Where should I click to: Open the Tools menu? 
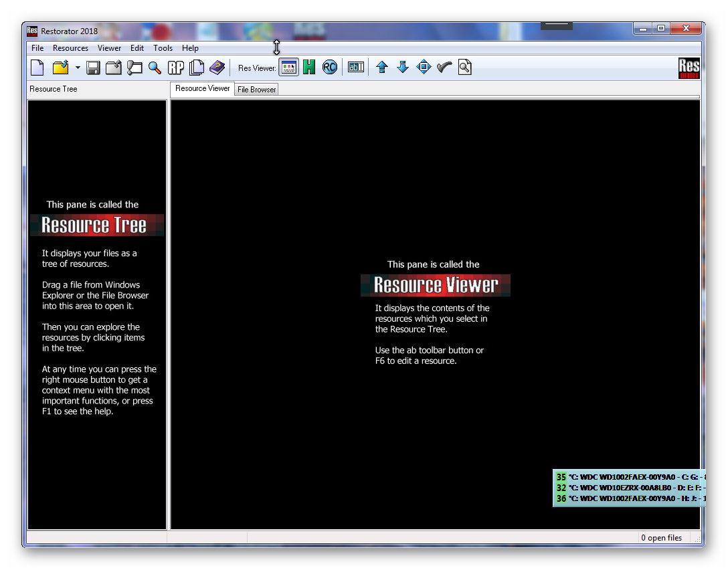163,48
